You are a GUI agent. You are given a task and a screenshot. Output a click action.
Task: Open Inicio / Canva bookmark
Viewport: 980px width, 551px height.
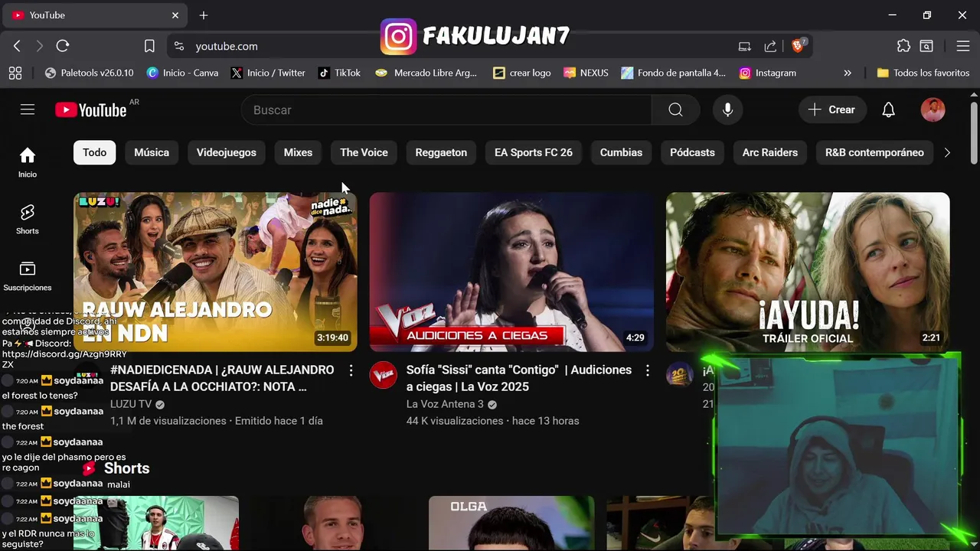[182, 73]
